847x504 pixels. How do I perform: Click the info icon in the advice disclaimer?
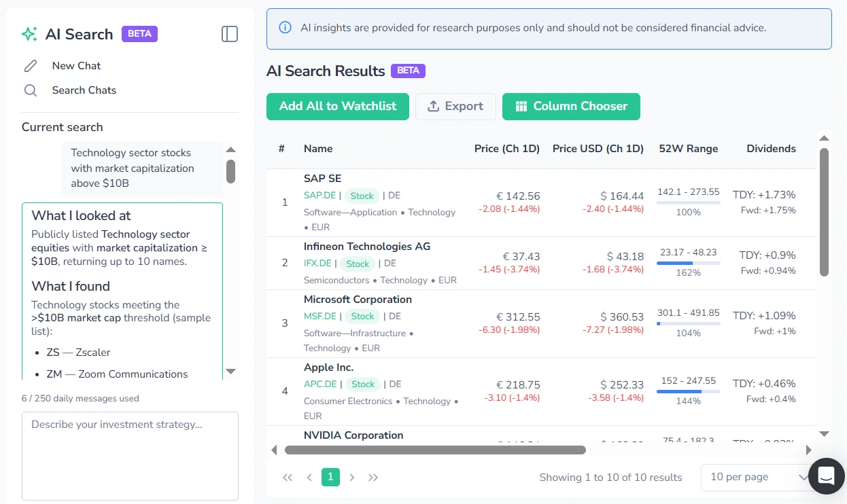point(285,29)
